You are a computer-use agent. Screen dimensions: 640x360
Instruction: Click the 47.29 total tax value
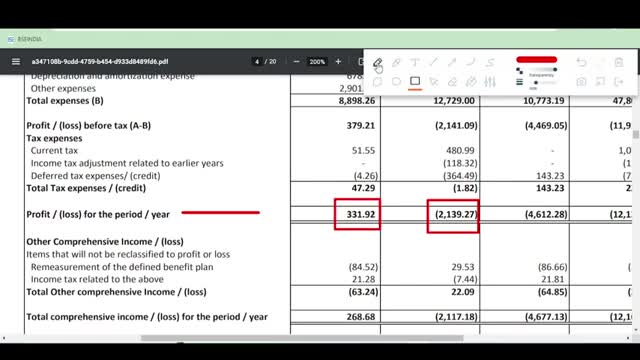pyautogui.click(x=363, y=188)
